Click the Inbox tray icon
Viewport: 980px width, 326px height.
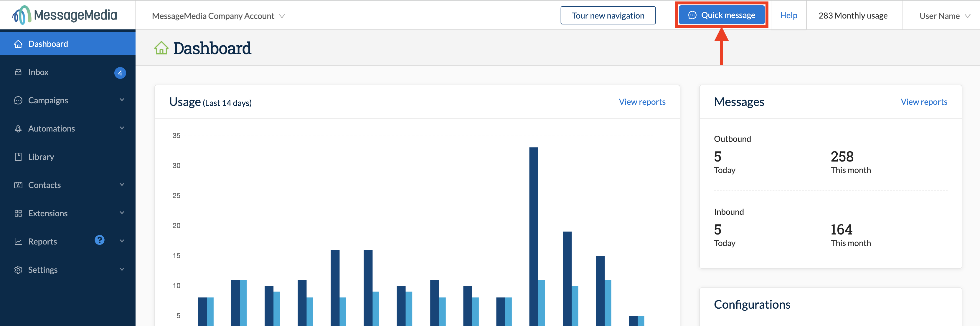[x=18, y=72]
